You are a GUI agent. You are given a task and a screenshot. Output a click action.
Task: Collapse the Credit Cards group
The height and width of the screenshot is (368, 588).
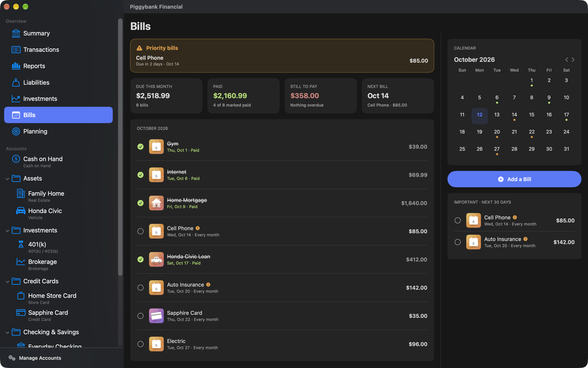coord(7,282)
